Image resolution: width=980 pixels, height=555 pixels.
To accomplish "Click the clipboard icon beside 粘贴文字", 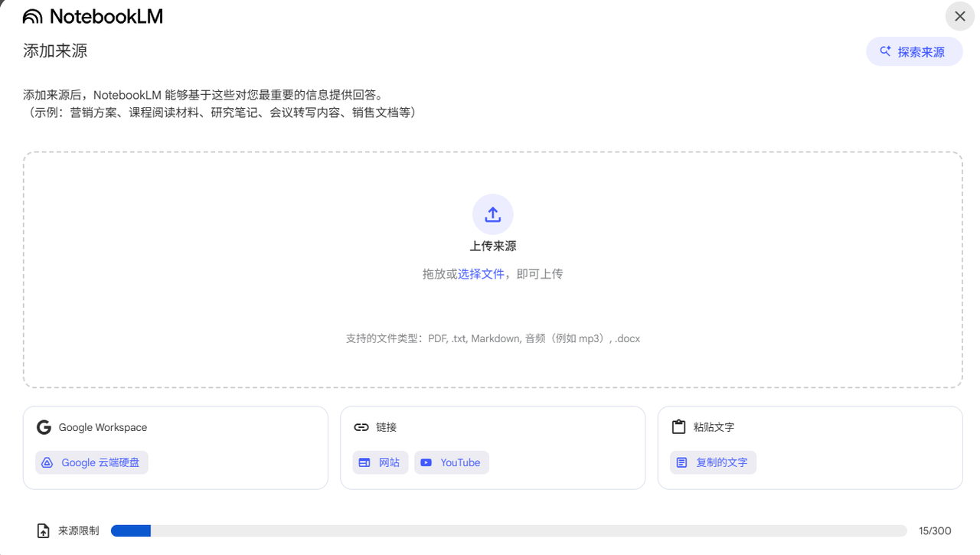I will click(678, 427).
